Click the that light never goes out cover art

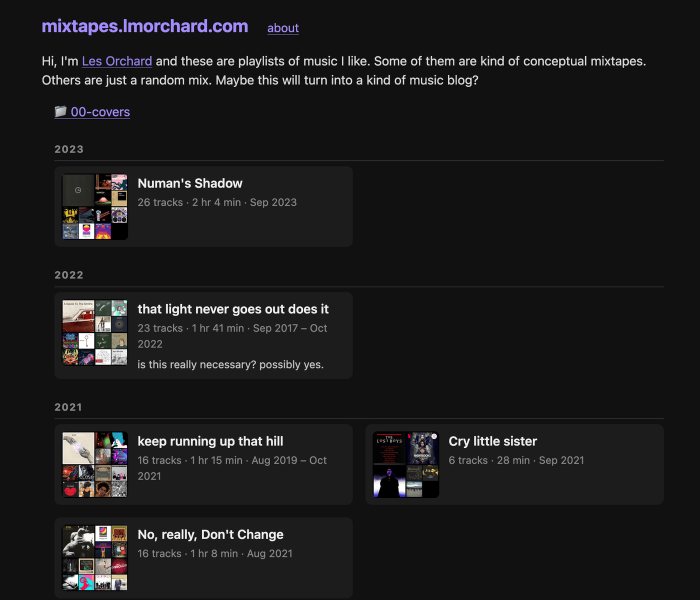pos(95,332)
